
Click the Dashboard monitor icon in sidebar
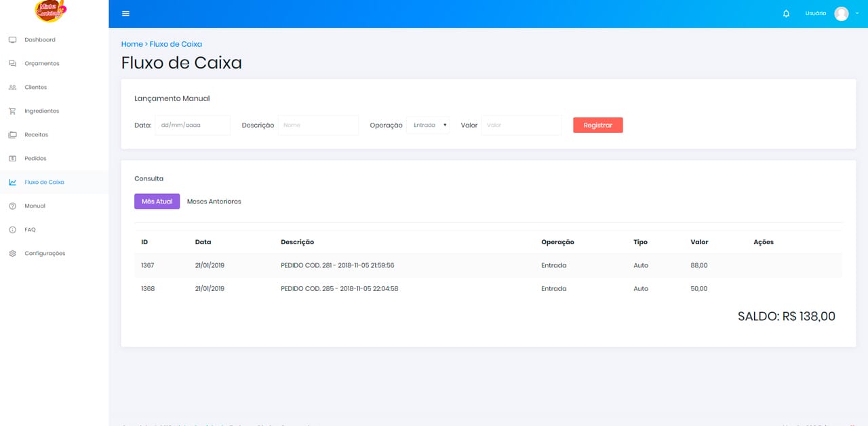click(x=12, y=40)
